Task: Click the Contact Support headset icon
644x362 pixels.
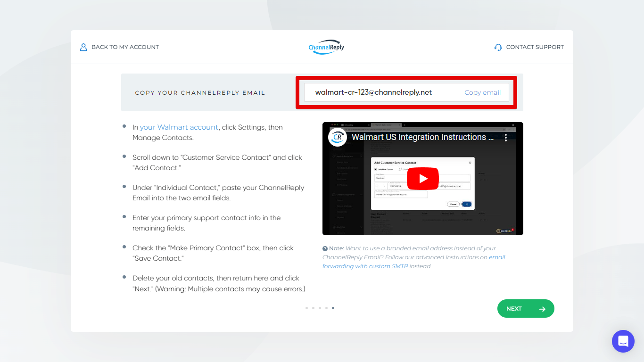Action: pyautogui.click(x=498, y=47)
